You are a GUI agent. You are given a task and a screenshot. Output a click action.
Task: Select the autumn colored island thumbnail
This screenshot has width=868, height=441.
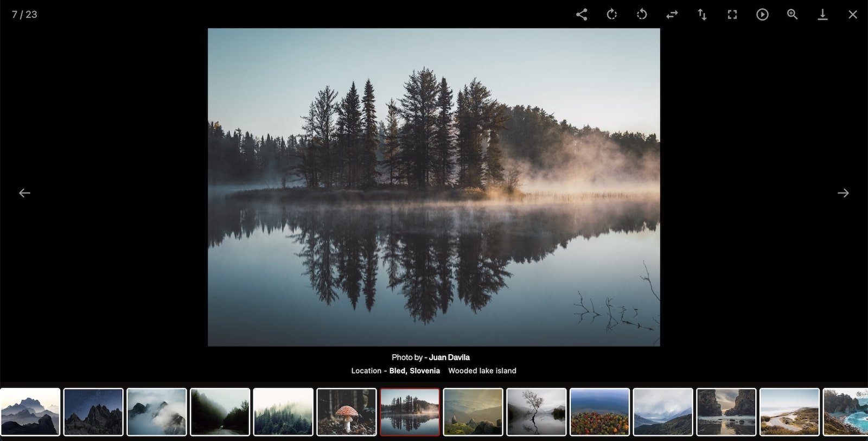click(599, 412)
